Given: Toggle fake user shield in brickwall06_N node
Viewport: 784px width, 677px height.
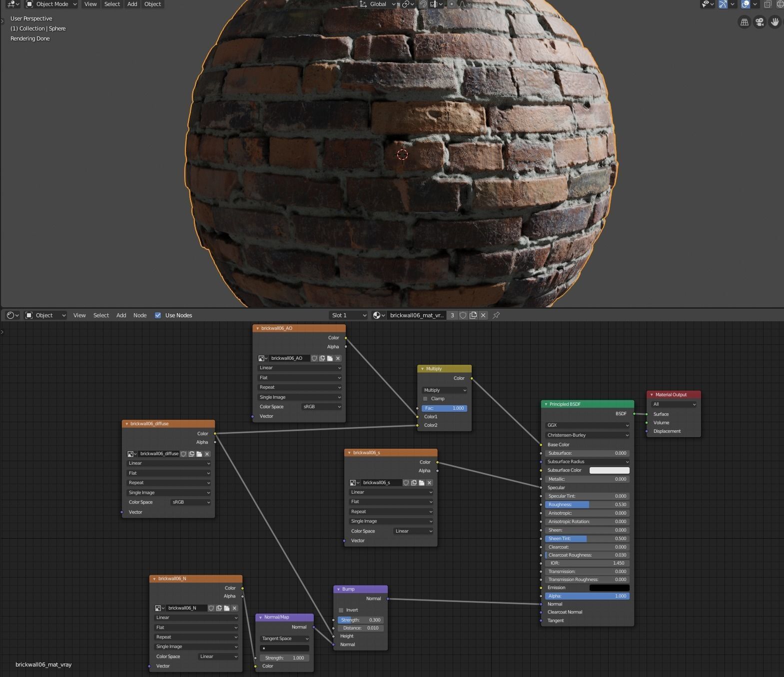Looking at the screenshot, I should tap(211, 608).
